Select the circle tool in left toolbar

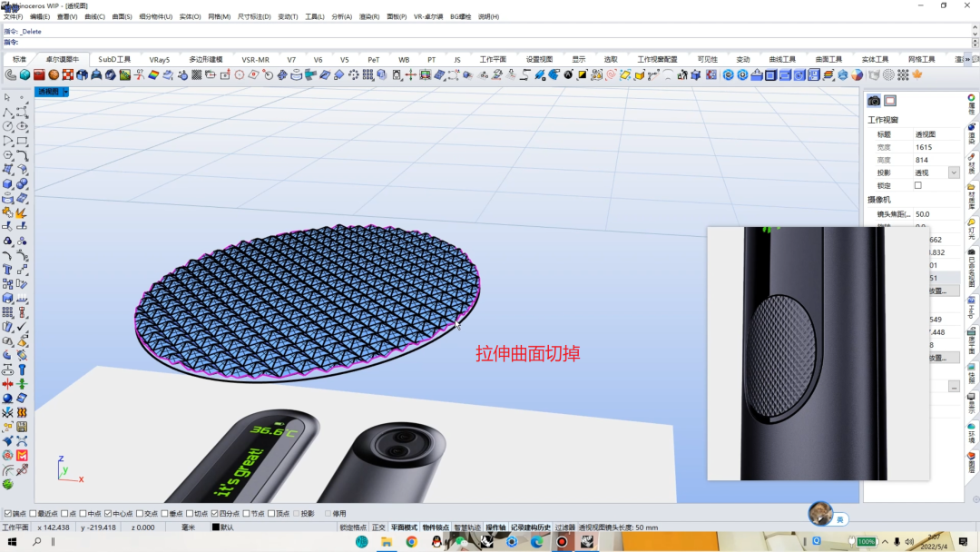tap(7, 126)
